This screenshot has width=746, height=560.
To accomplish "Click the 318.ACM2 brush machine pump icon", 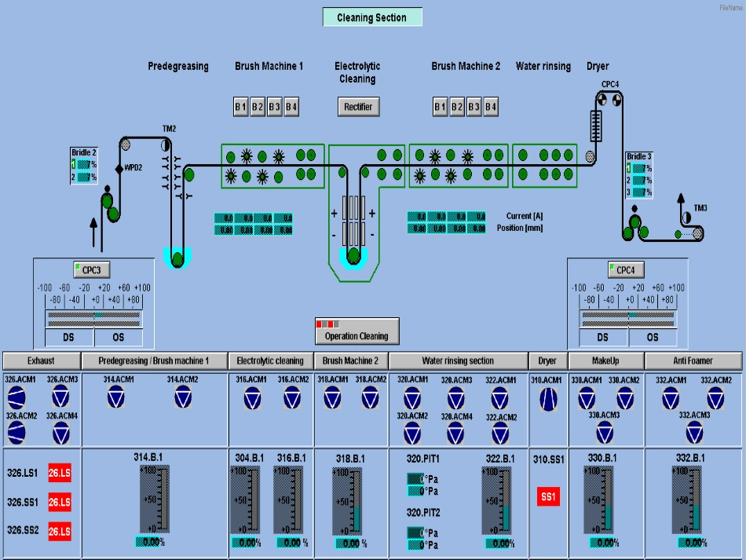I will point(370,399).
